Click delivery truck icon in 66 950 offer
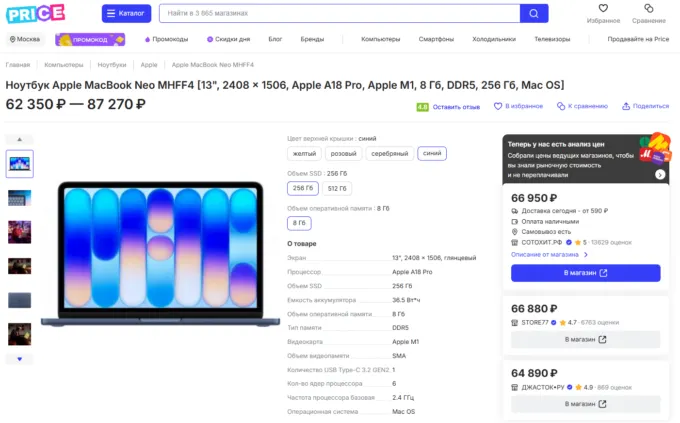 [x=515, y=211]
